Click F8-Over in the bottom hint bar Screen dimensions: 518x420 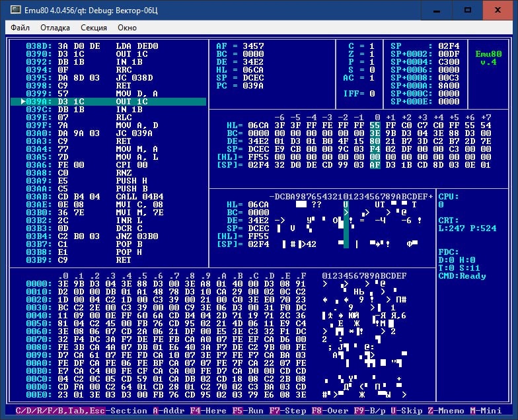coord(330,410)
